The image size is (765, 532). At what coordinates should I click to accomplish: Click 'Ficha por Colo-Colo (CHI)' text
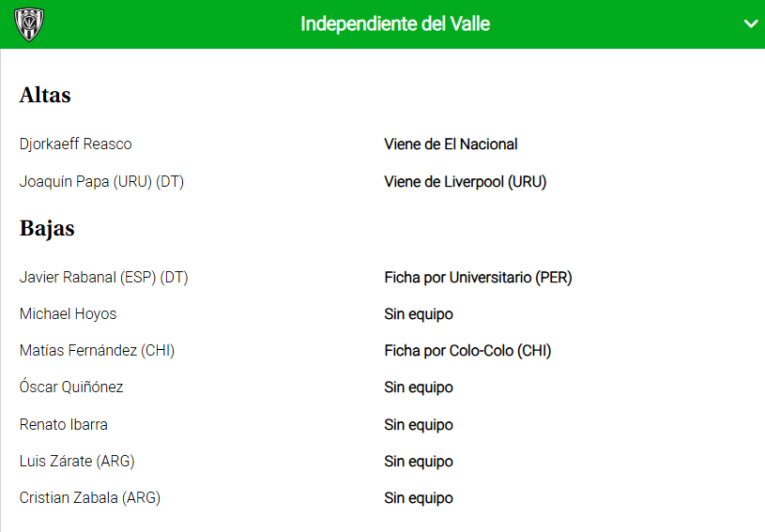click(467, 351)
